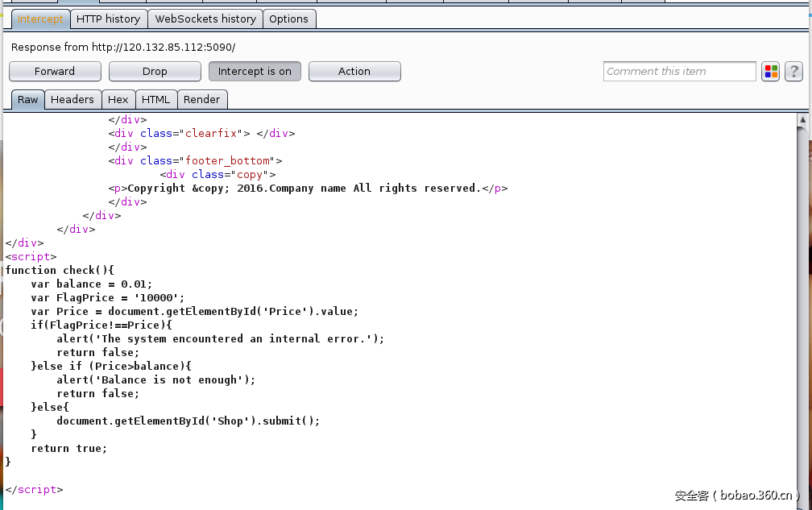Select the Intercept tab
The image size is (812, 510).
click(x=40, y=19)
